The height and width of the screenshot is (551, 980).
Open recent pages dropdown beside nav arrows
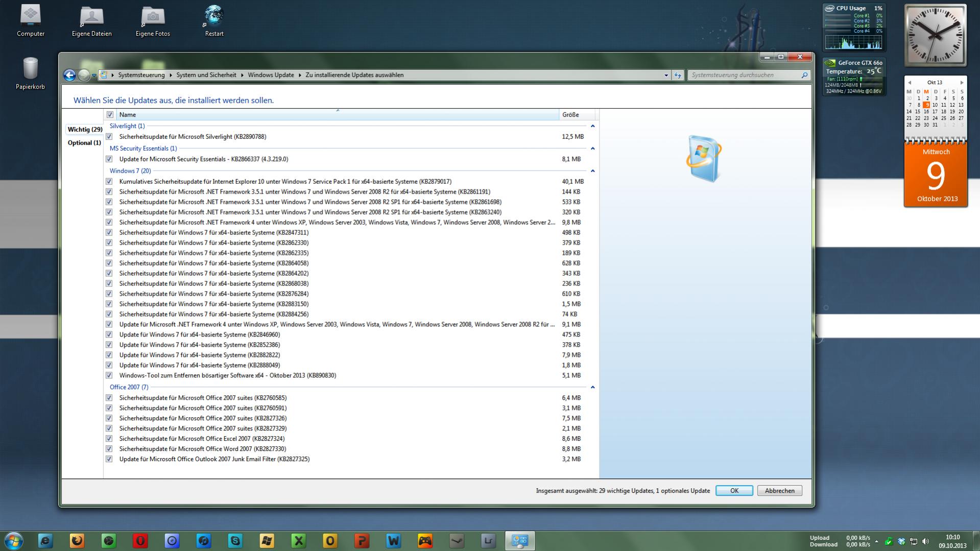[x=94, y=76]
